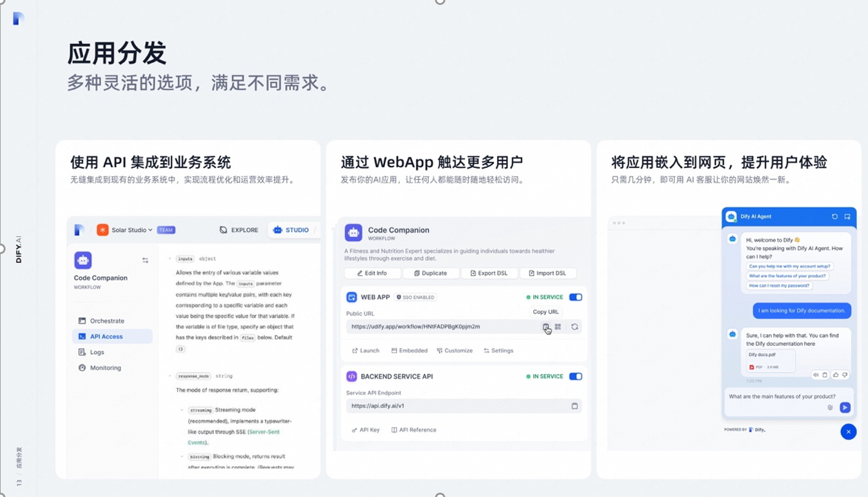Click Code Companion robot icon in left sidebar
Image resolution: width=868 pixels, height=497 pixels.
tap(83, 260)
